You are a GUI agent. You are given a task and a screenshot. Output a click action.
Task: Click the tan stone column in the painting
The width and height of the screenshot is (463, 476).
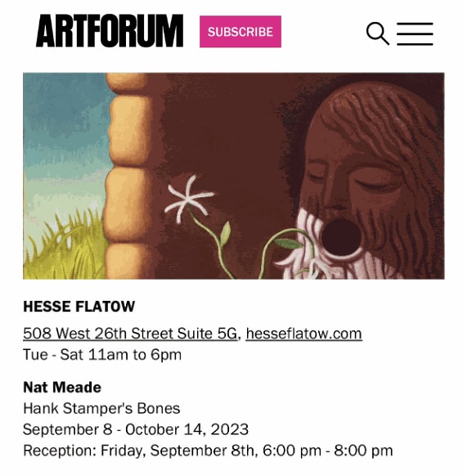[x=128, y=176]
